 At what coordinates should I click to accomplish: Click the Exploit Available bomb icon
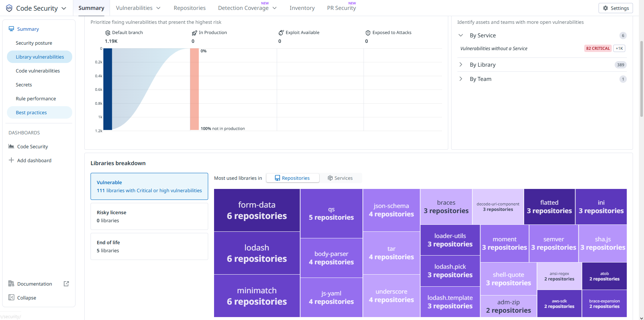click(x=281, y=33)
